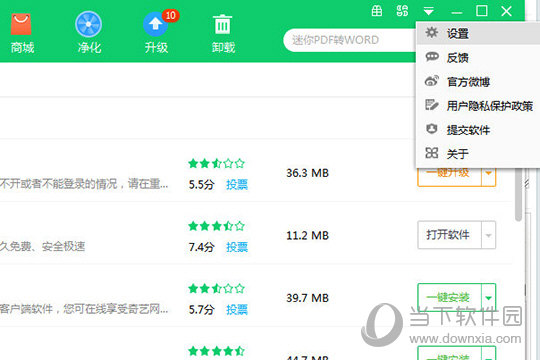
Task: Click description starting 客户端软件
Action: 84,309
